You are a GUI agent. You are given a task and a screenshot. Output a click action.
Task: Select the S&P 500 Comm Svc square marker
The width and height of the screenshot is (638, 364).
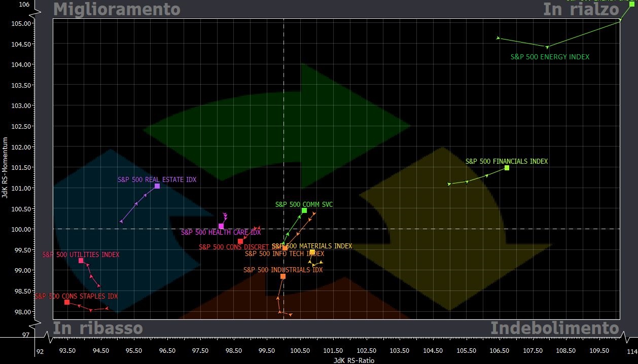tap(304, 210)
